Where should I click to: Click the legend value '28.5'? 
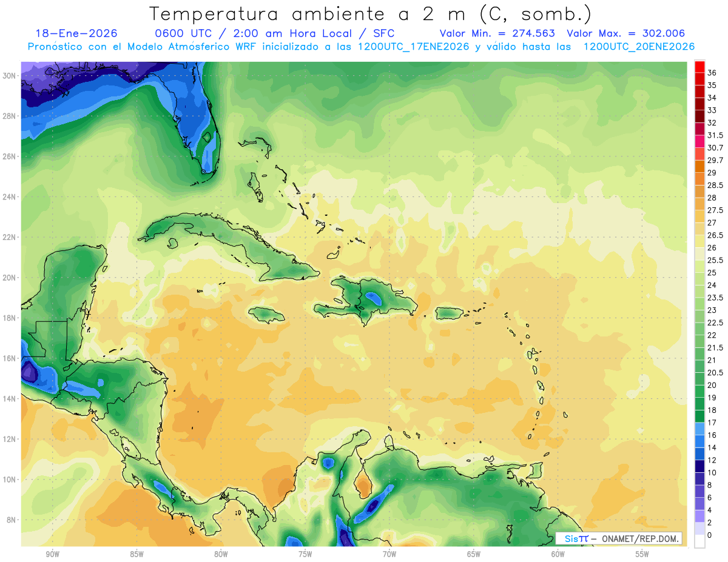click(x=715, y=185)
